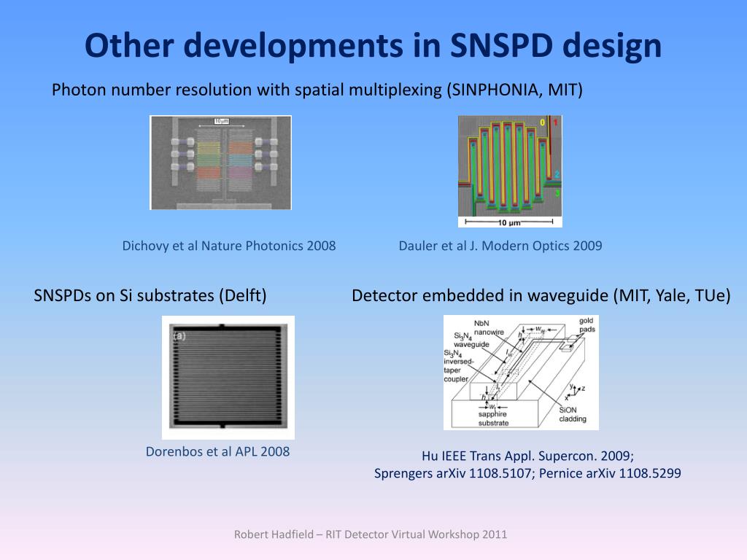Open the waveguide detector schematic diagram
The width and height of the screenshot is (747, 560).
(521, 373)
